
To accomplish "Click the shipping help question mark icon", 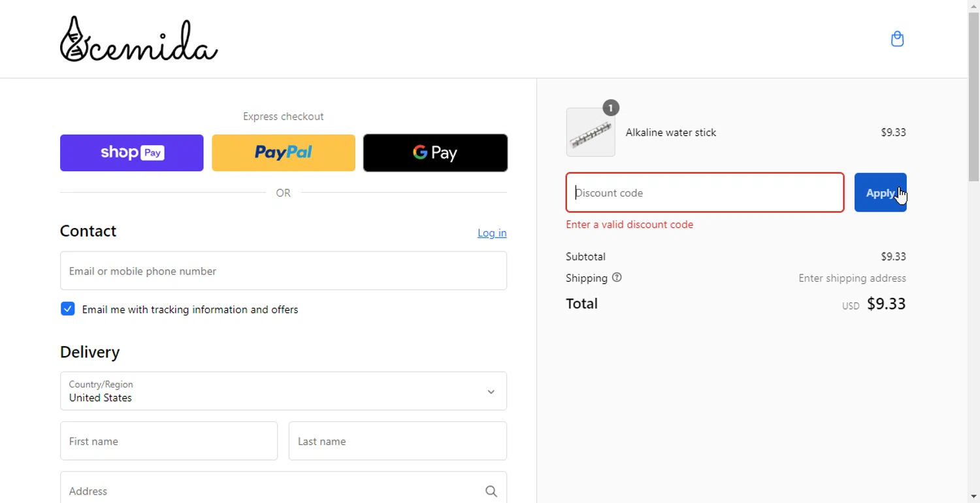I will 617,278.
